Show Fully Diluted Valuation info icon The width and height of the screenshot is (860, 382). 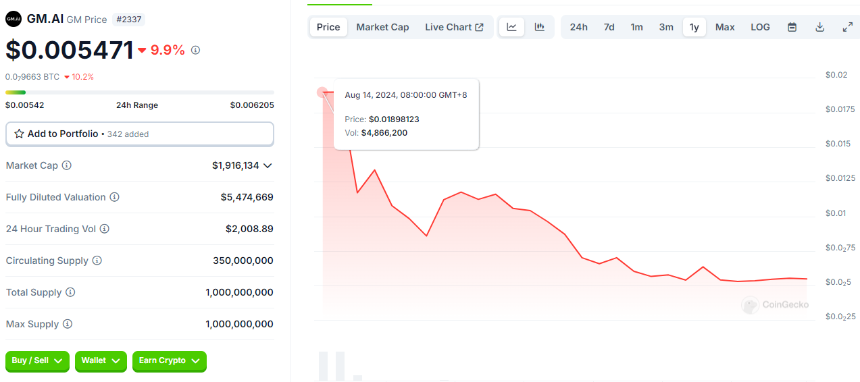click(115, 197)
